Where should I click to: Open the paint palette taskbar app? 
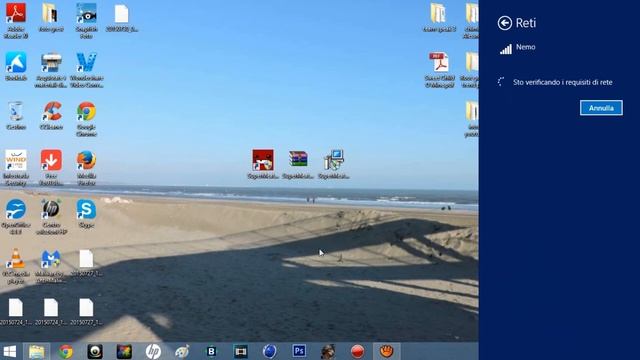pyautogui.click(x=182, y=351)
